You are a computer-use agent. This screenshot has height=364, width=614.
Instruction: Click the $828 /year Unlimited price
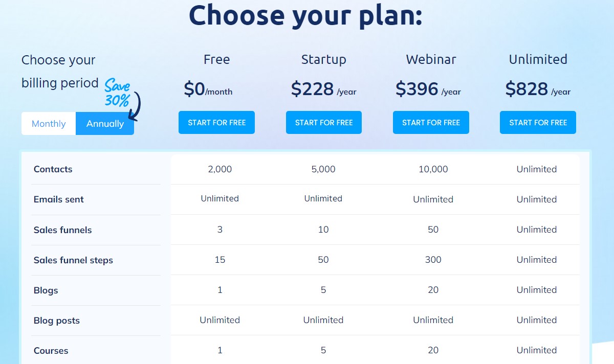point(538,89)
